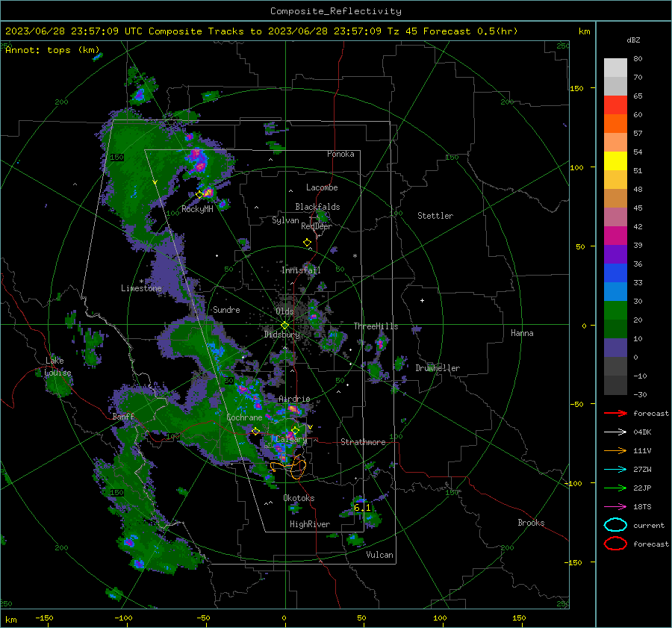Click the Brooks town label
Viewport: 672px width, 628px height.
pyautogui.click(x=531, y=523)
